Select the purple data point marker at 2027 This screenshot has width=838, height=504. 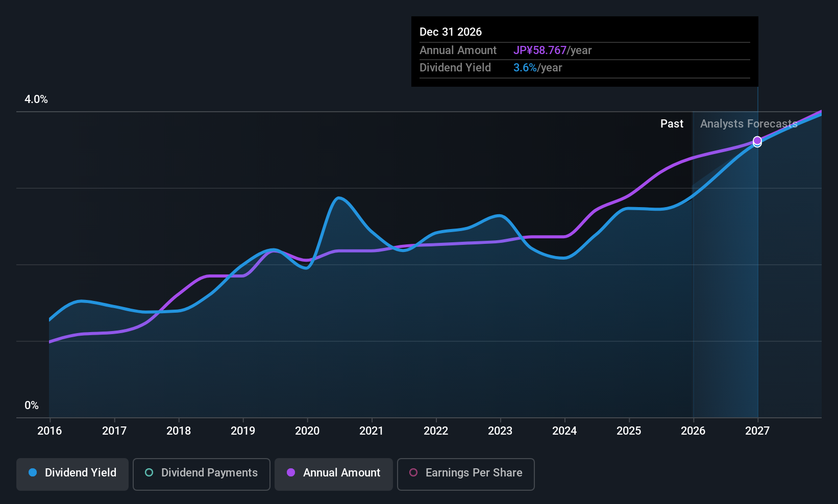coord(757,140)
